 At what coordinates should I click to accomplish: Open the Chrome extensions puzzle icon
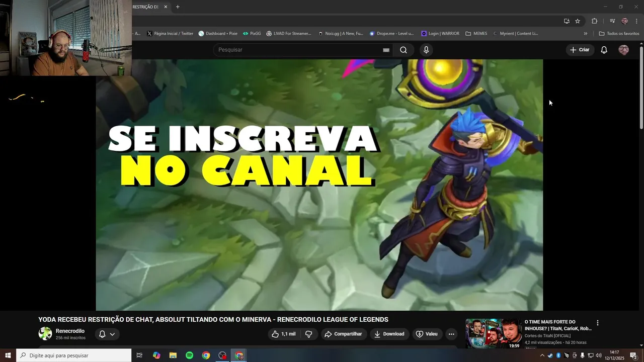click(594, 21)
